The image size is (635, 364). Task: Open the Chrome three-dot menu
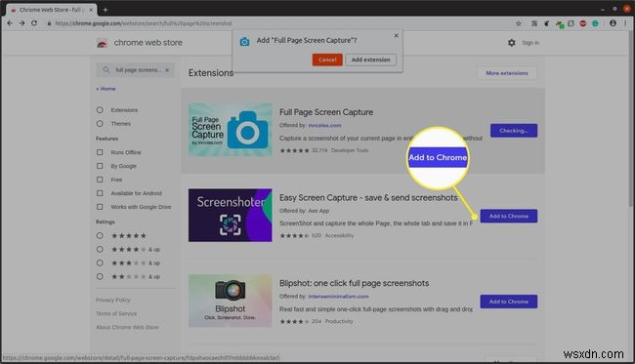click(x=625, y=23)
